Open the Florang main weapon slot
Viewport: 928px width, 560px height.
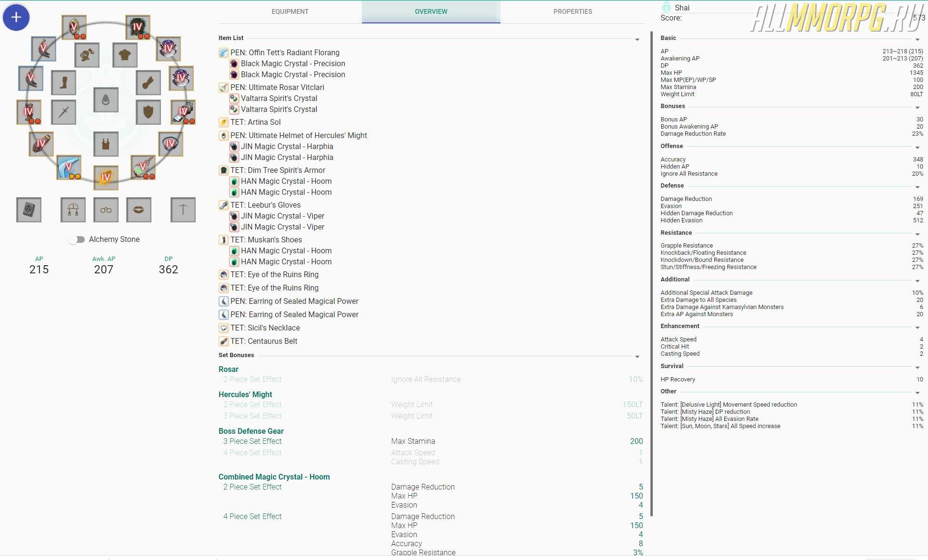point(69,168)
